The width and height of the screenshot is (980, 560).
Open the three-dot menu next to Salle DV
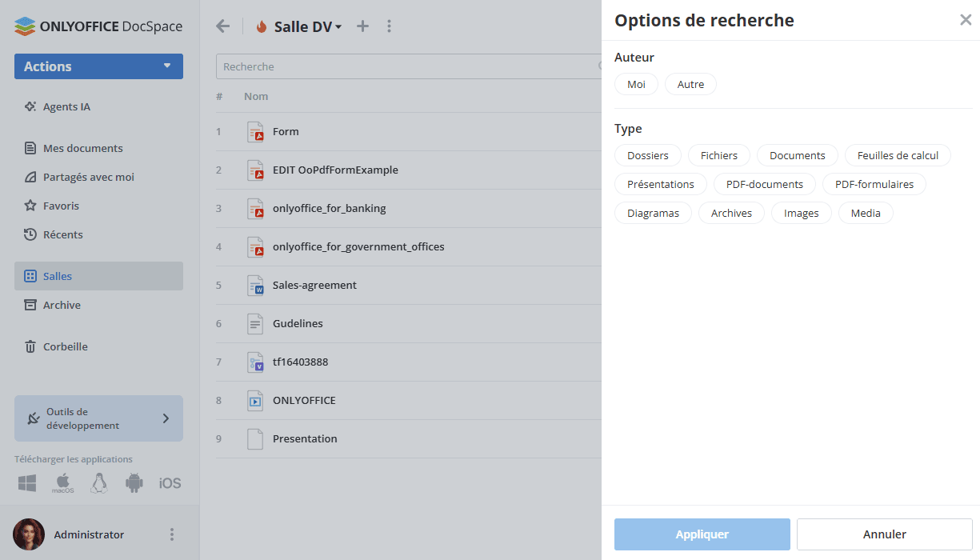389,26
